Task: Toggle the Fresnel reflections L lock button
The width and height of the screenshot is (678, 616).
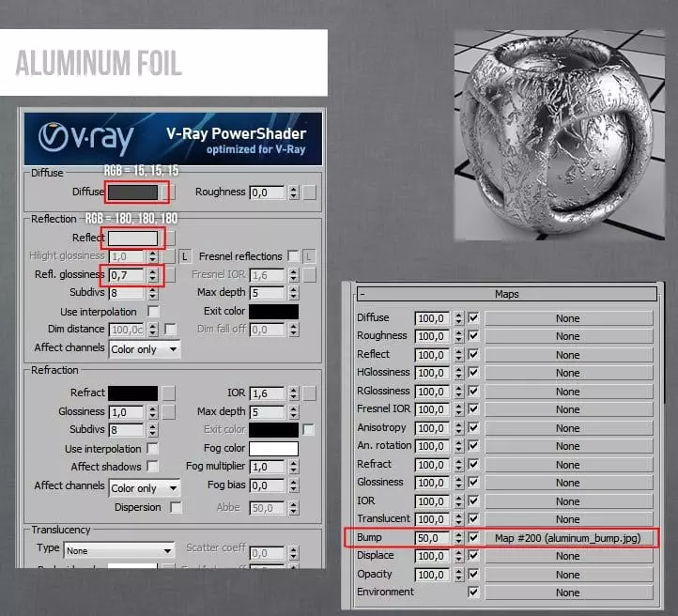Action: [x=309, y=256]
